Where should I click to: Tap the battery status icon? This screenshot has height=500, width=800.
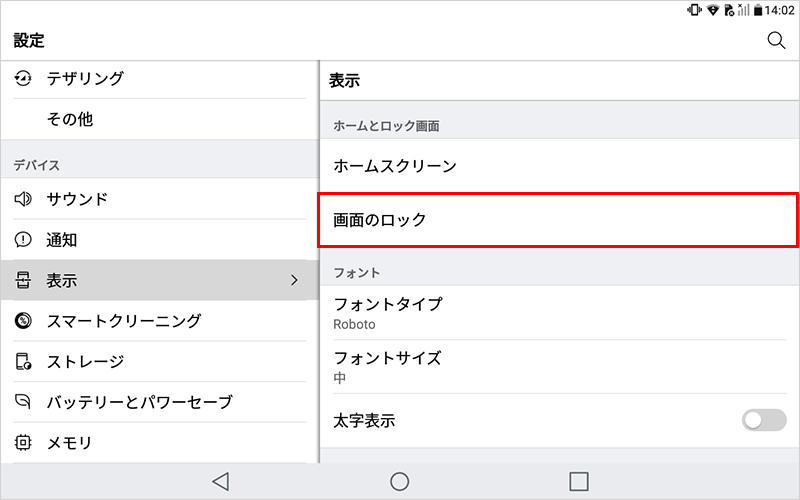click(x=758, y=10)
